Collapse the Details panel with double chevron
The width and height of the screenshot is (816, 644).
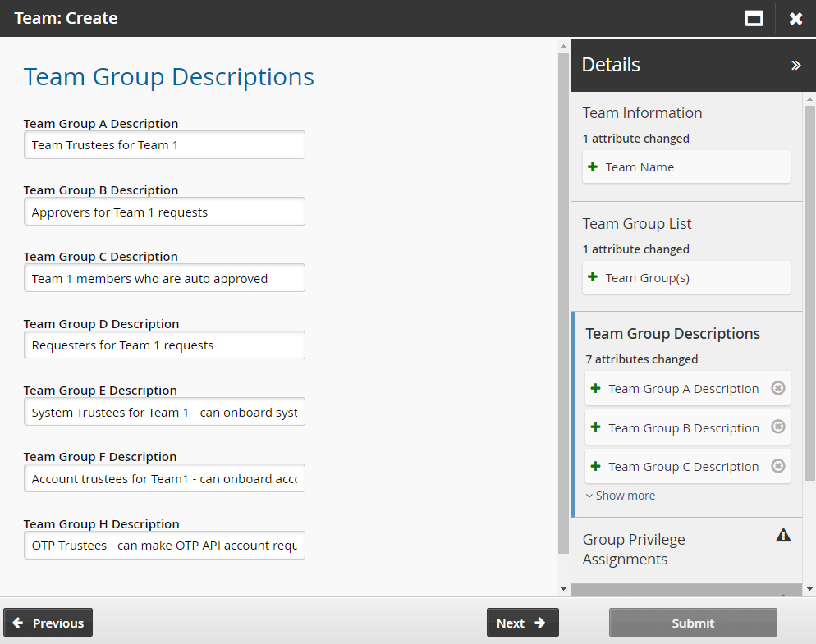tap(795, 66)
